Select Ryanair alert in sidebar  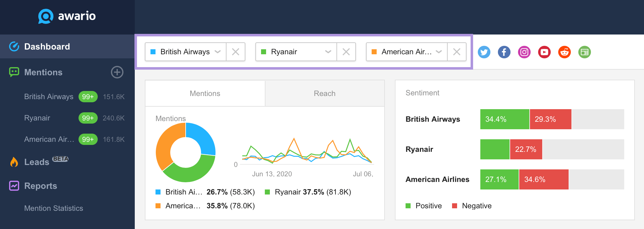click(x=37, y=118)
